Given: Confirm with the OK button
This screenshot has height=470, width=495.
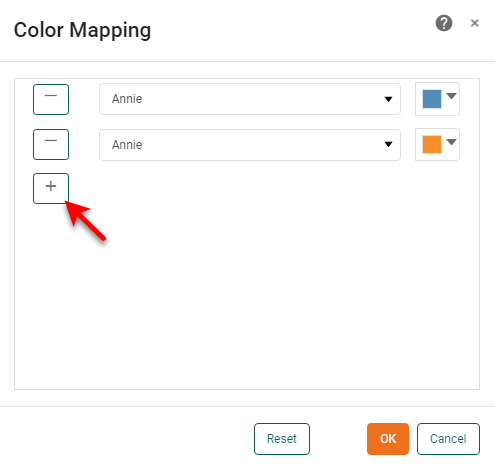Looking at the screenshot, I should click(388, 439).
